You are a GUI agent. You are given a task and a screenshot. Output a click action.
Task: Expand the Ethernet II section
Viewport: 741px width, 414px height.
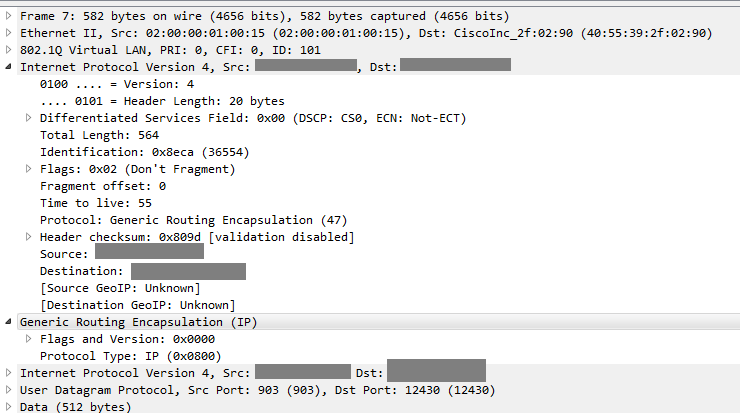(9, 33)
